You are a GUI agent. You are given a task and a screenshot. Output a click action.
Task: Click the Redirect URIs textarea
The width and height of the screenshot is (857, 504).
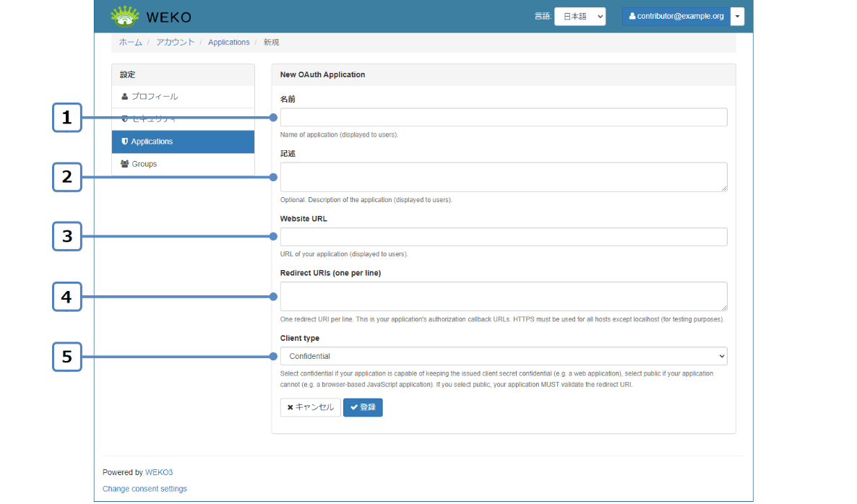(x=503, y=297)
